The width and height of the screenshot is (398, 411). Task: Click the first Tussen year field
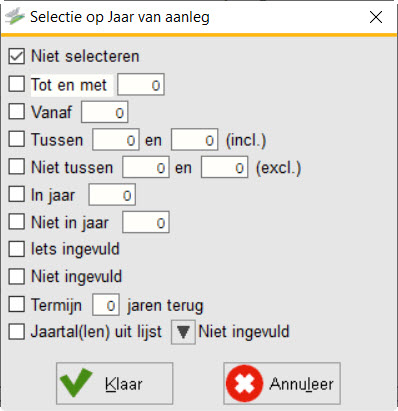116,140
